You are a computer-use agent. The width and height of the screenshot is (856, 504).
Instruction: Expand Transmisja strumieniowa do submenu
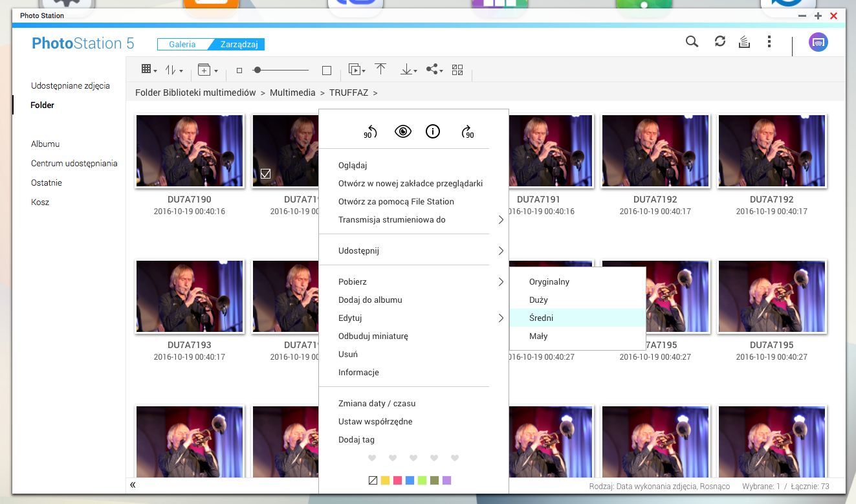501,220
